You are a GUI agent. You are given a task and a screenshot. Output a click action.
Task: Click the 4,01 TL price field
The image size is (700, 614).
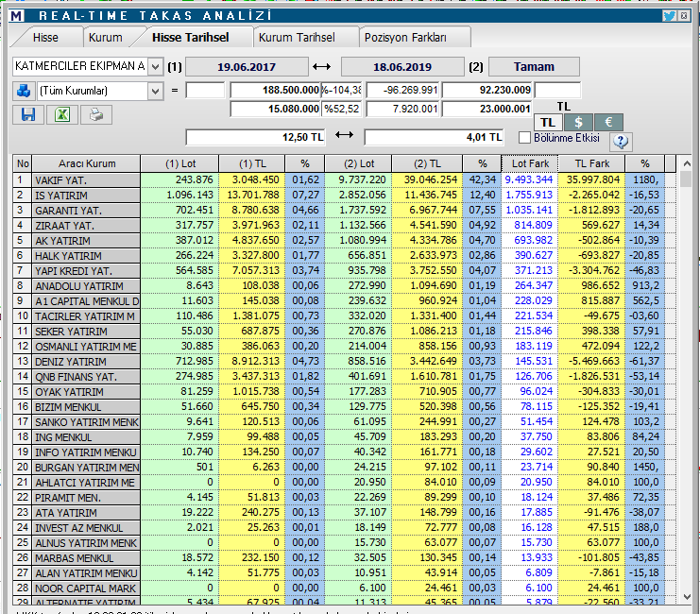click(x=434, y=138)
